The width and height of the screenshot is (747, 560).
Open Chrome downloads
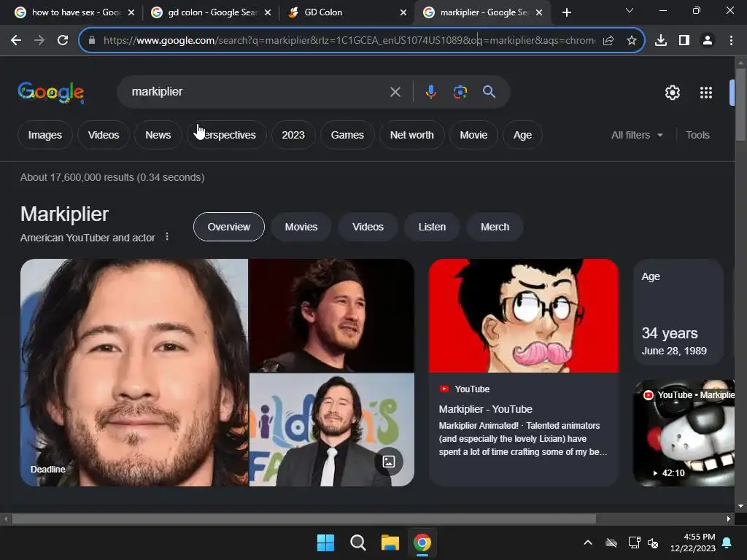[x=661, y=41]
